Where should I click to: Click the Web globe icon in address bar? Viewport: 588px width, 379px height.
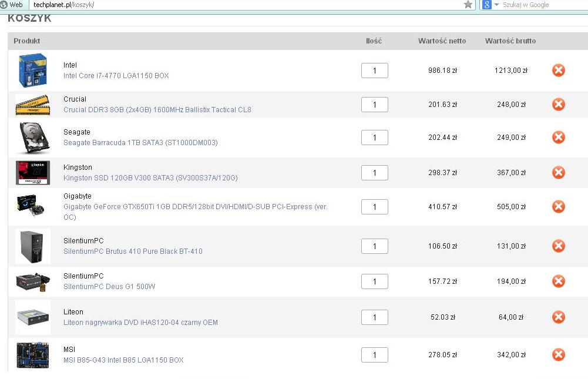[x=4, y=5]
